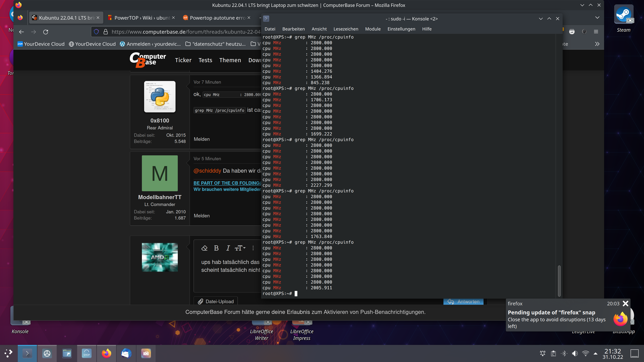Click the AMD avatar beside reply editor
Screen dimensions: 644x362
coord(160,257)
